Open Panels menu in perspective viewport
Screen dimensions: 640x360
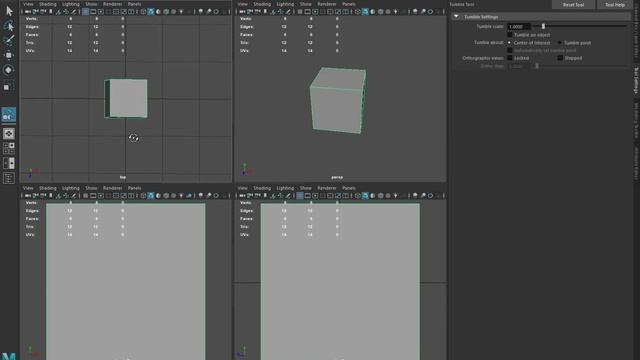[349, 4]
